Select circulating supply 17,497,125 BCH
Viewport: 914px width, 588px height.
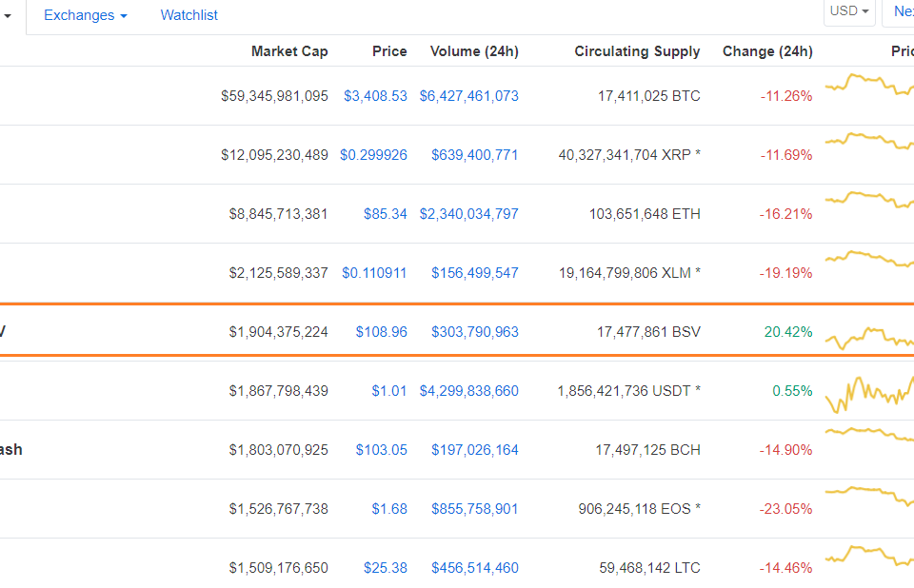click(647, 450)
